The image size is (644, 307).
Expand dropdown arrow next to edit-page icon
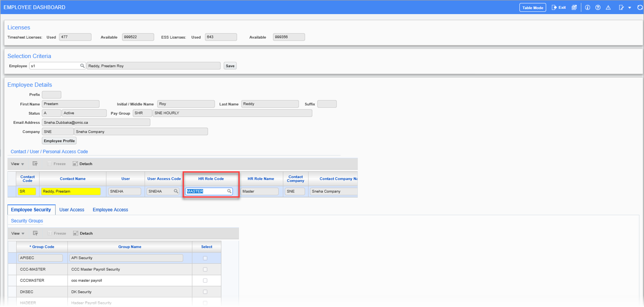[x=630, y=7]
